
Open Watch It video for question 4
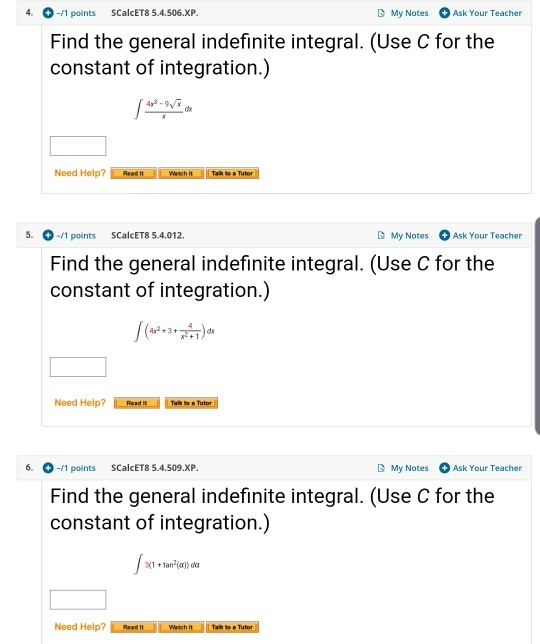tap(181, 173)
